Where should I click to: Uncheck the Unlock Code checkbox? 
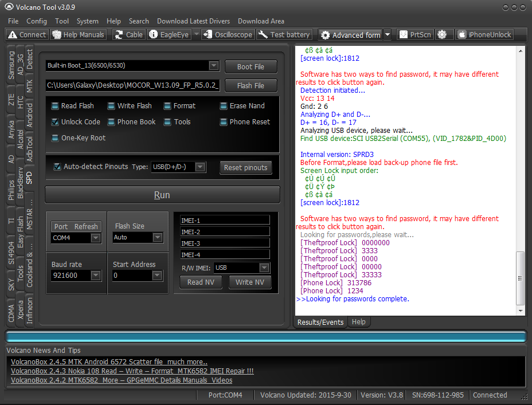55,122
